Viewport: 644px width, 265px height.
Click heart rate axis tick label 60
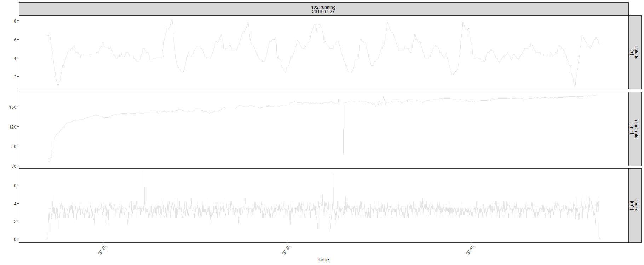14,166
